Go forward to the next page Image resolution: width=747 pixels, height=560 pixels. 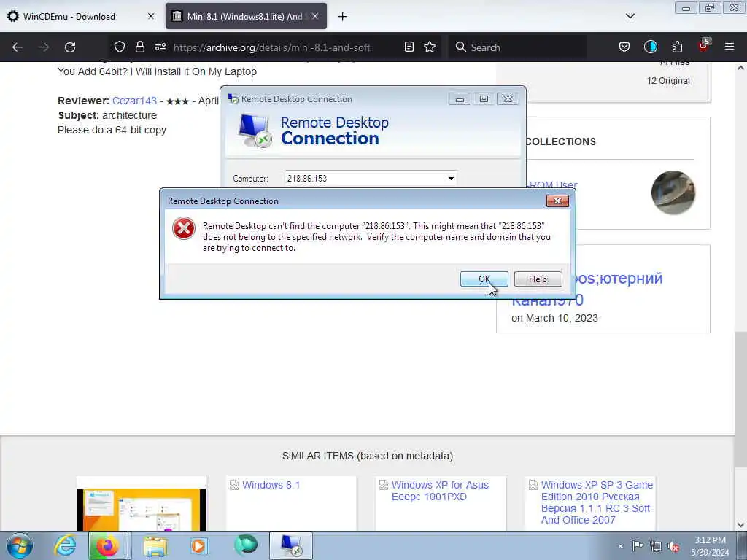(x=44, y=47)
